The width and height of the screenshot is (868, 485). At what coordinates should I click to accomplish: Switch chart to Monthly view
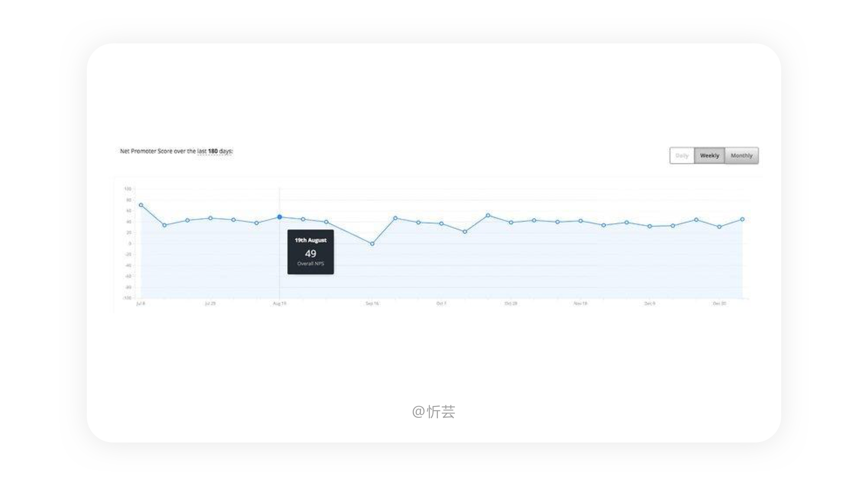click(x=741, y=156)
